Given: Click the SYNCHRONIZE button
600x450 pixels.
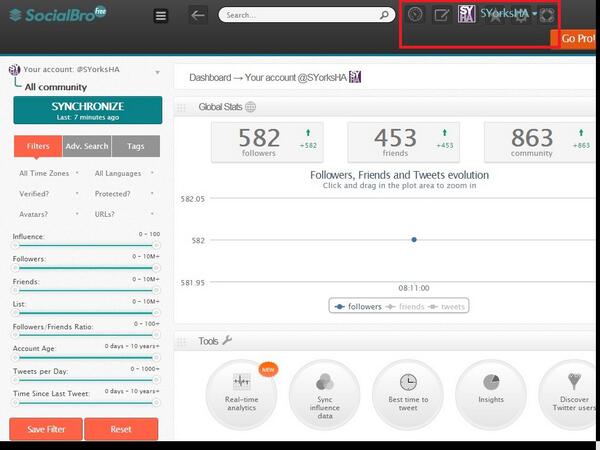Looking at the screenshot, I should point(88,110).
